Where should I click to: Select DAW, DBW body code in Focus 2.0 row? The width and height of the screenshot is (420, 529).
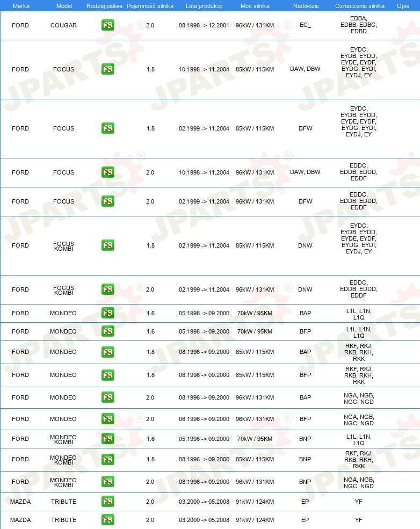coord(305,172)
